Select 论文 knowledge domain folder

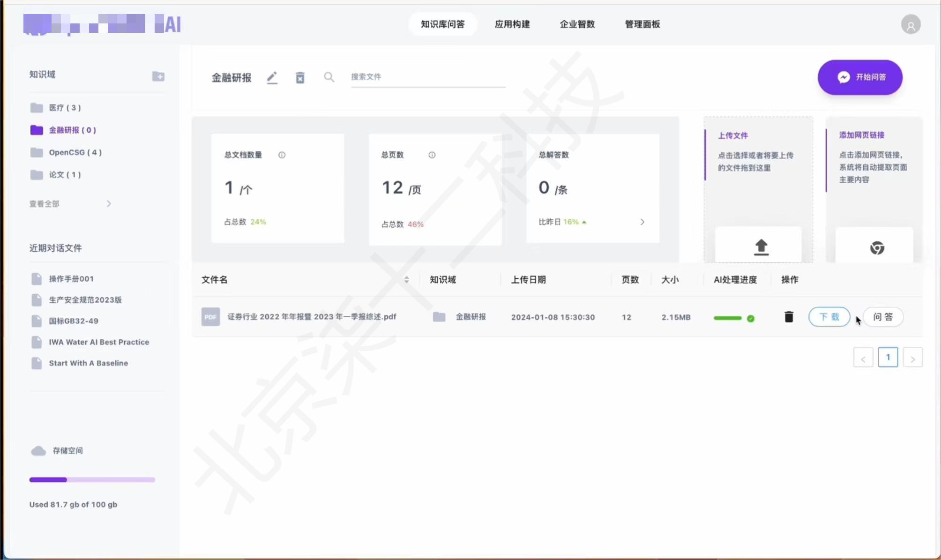point(64,174)
